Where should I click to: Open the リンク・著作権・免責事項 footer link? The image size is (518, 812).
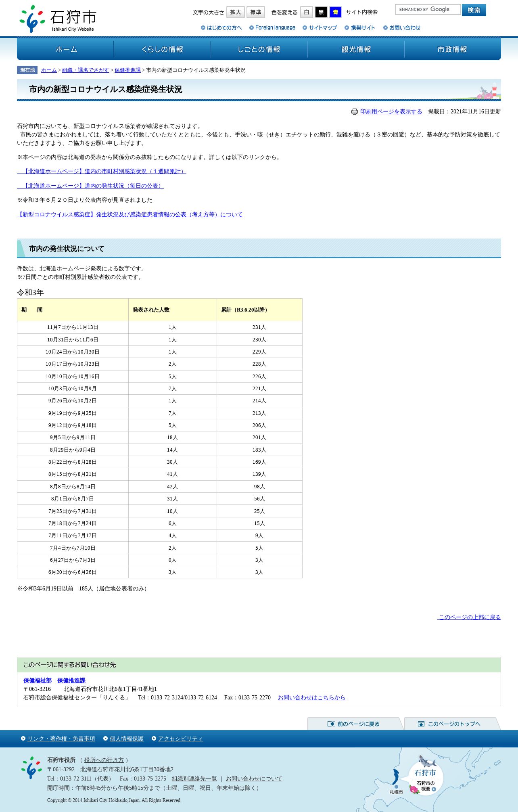[x=61, y=739]
